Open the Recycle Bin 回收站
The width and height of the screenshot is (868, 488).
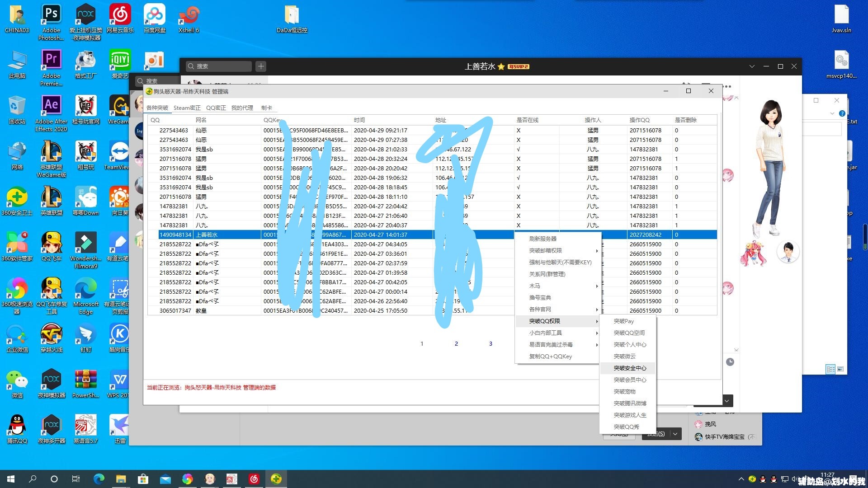tap(17, 109)
